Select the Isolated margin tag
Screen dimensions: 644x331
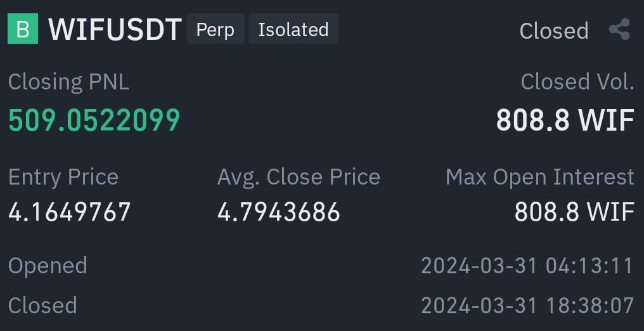(x=293, y=30)
